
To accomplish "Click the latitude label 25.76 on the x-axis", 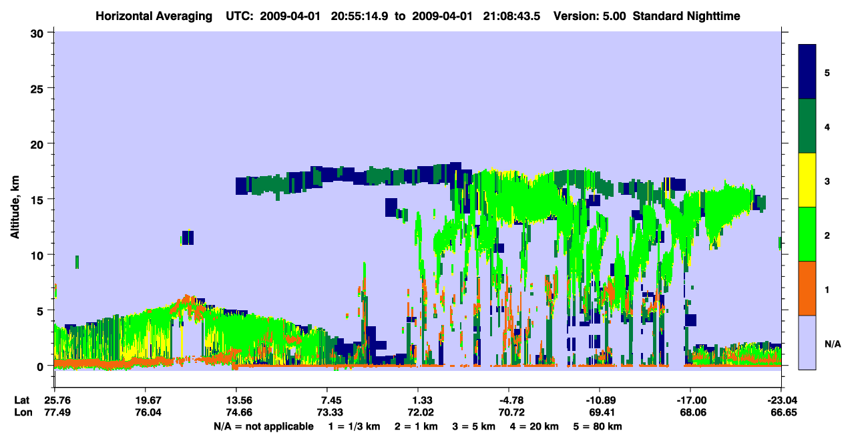I will click(54, 400).
